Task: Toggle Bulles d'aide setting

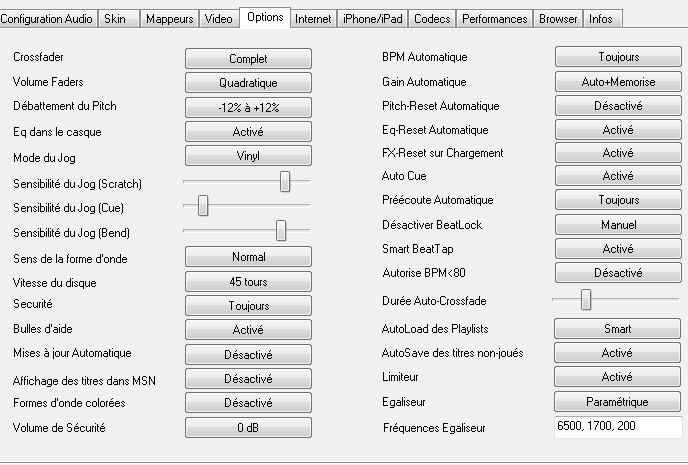Action: pyautogui.click(x=248, y=330)
